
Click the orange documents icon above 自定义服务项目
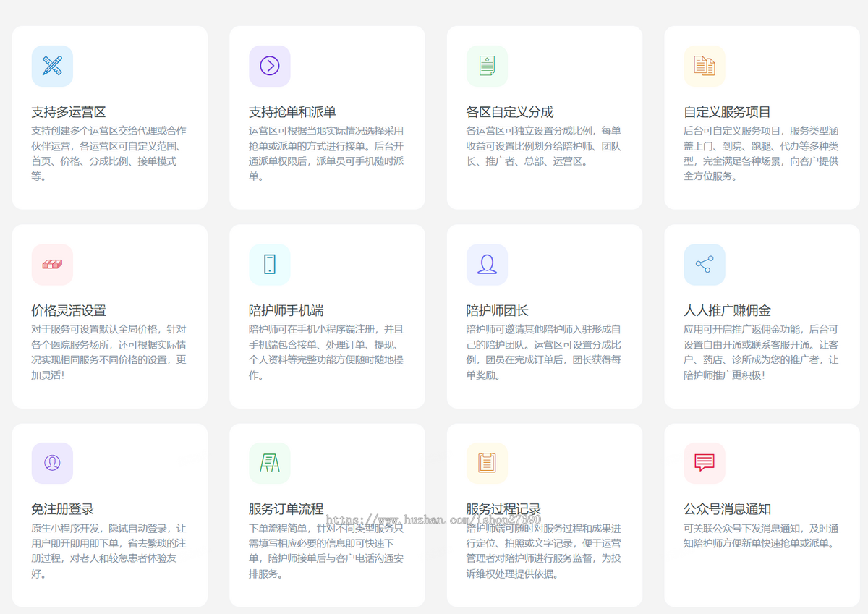[705, 66]
